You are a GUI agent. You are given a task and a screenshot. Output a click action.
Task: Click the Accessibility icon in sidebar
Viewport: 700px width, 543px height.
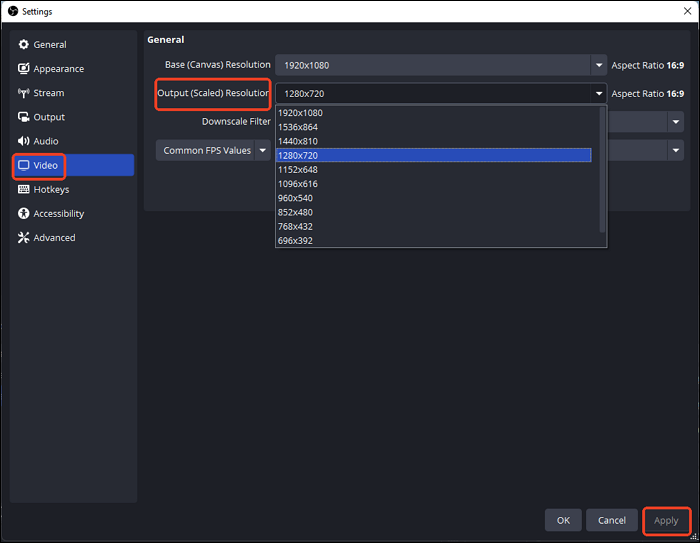click(x=24, y=213)
